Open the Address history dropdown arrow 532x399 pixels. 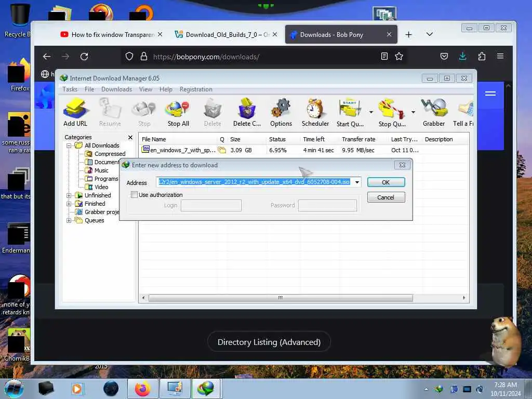pyautogui.click(x=357, y=182)
